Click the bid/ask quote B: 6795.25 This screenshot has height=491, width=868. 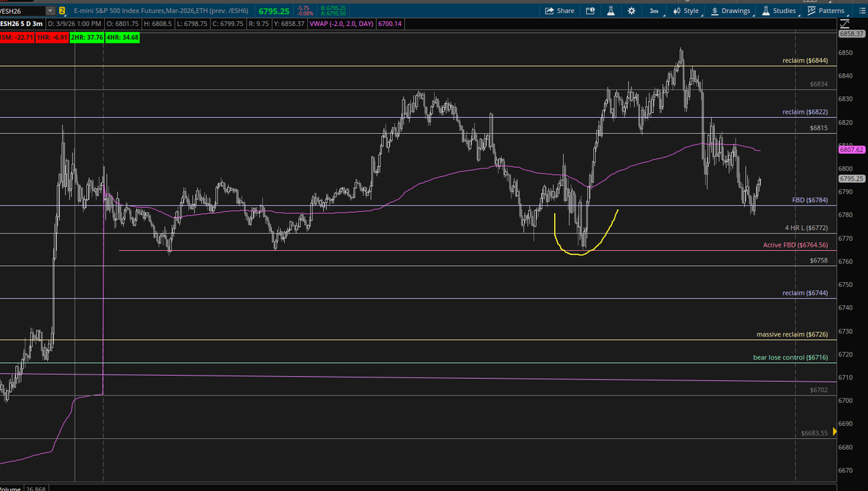pos(333,8)
